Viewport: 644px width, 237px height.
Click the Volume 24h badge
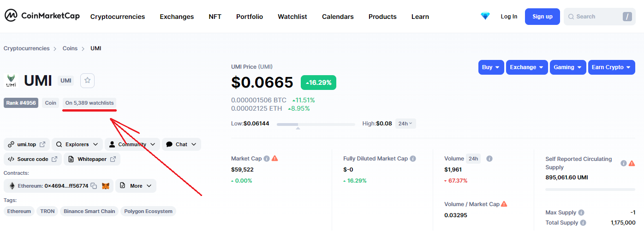(473, 159)
